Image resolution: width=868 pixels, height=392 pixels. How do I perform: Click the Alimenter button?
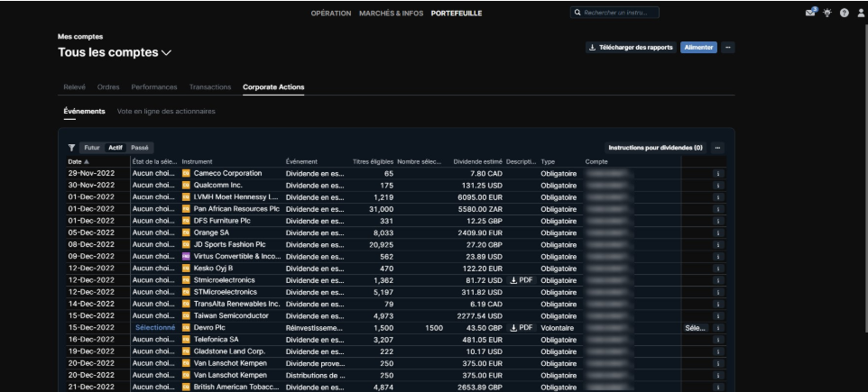click(x=698, y=48)
